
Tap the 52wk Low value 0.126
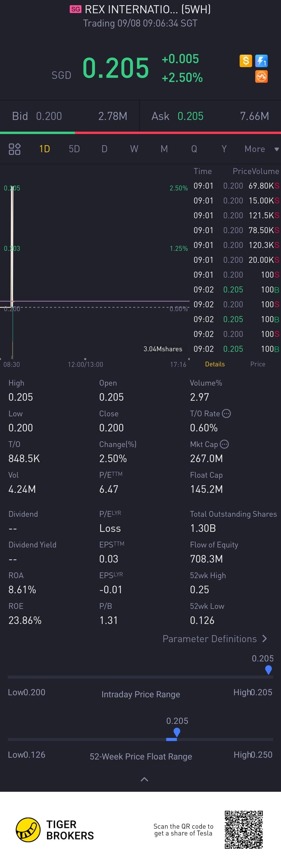coord(202,620)
